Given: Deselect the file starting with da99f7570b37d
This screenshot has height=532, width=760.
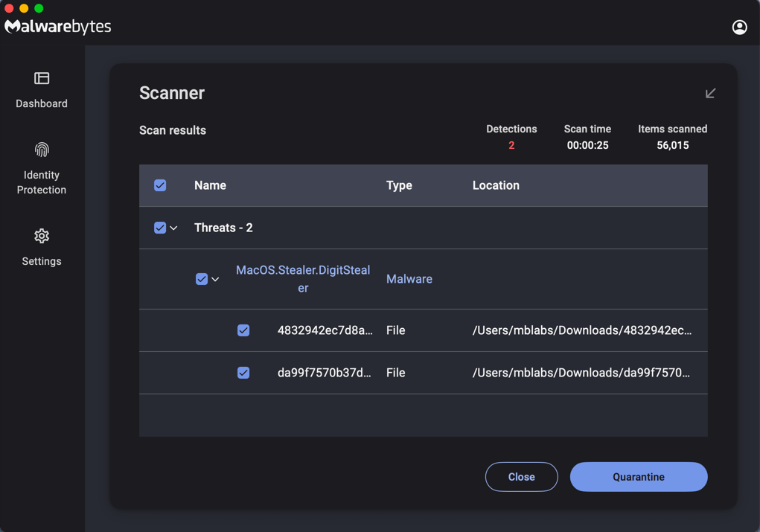Looking at the screenshot, I should (243, 372).
